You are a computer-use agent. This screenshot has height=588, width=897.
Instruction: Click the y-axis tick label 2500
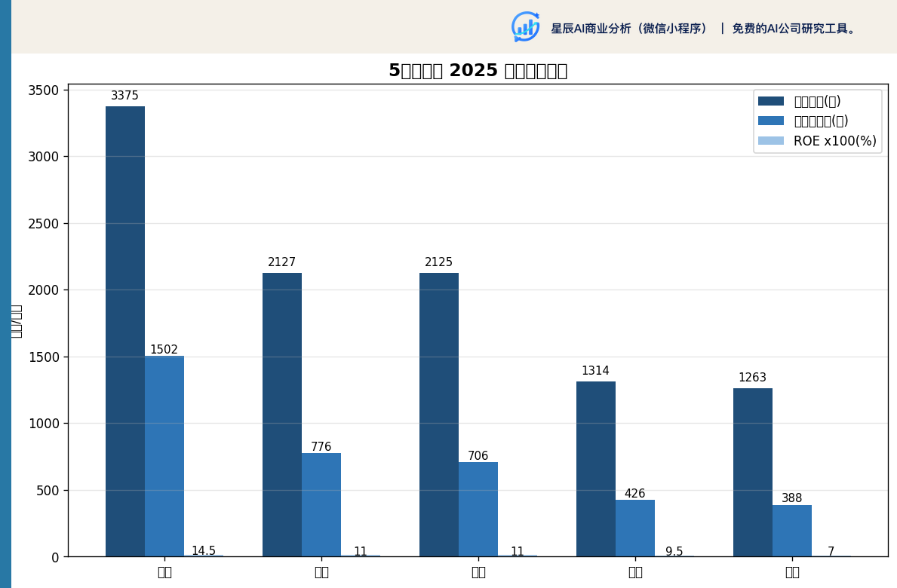pyautogui.click(x=44, y=224)
